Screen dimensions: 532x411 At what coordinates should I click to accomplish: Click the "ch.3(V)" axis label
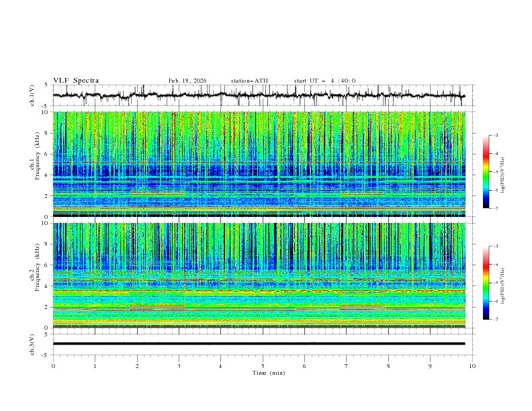point(32,345)
